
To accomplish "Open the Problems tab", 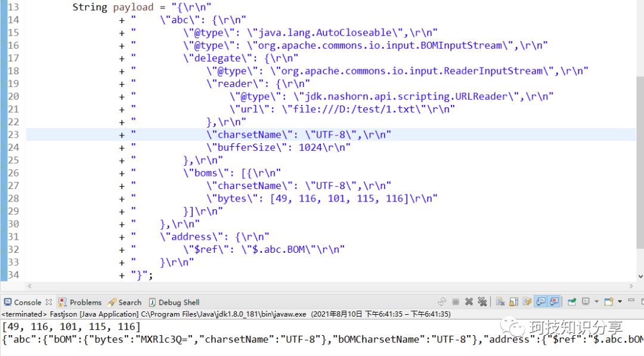I will [85, 302].
